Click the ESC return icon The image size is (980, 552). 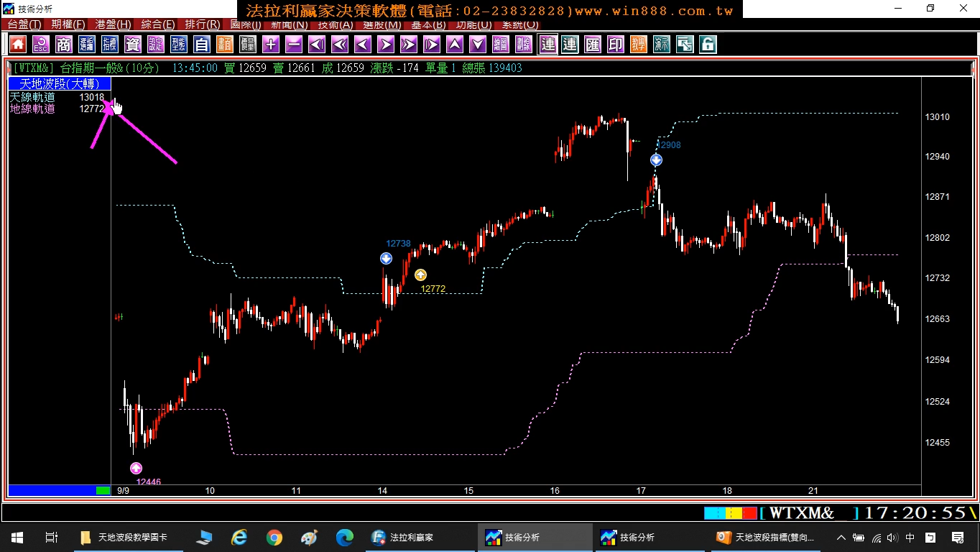click(x=41, y=45)
